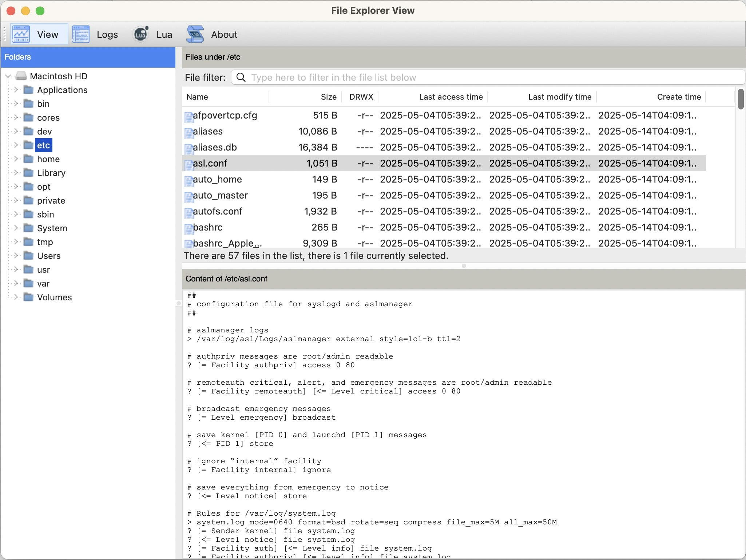Select the View label in toolbar
The height and width of the screenshot is (560, 746).
(48, 35)
